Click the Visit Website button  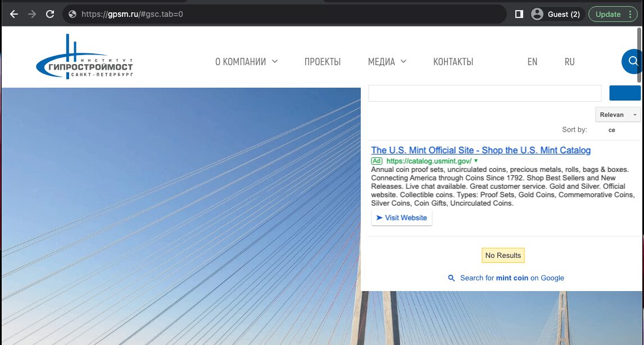401,217
